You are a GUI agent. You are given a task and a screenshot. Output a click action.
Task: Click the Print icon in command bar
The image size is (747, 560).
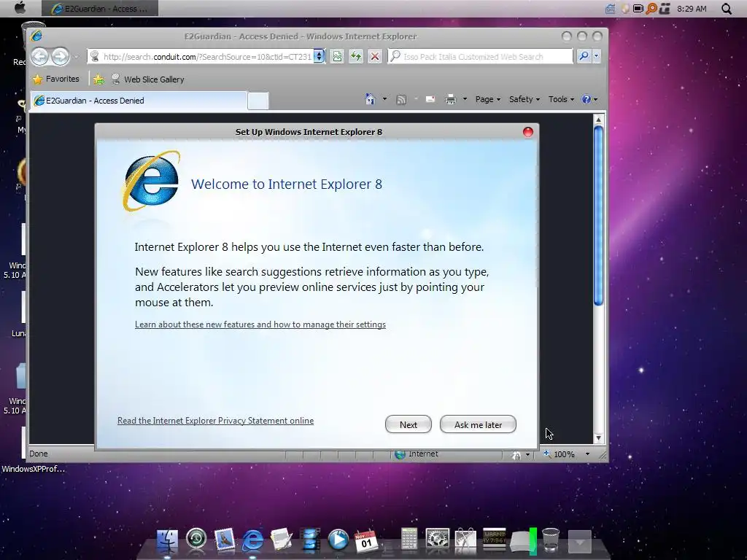click(x=451, y=99)
